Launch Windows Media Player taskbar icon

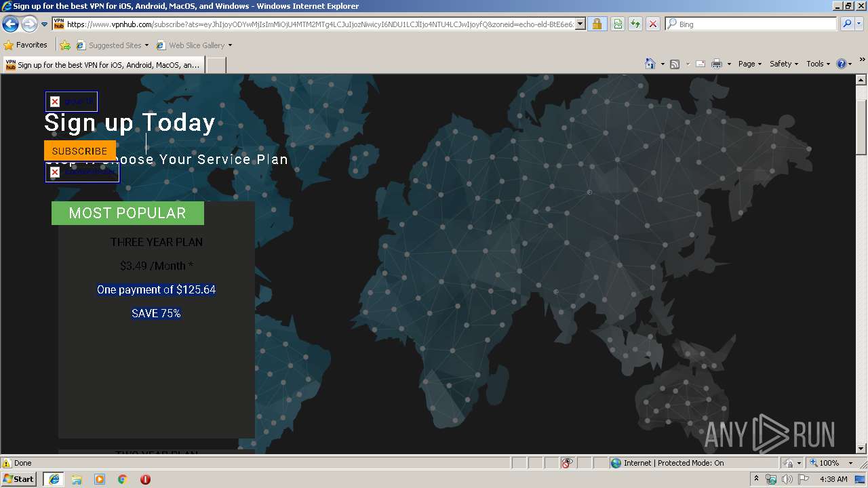point(100,479)
